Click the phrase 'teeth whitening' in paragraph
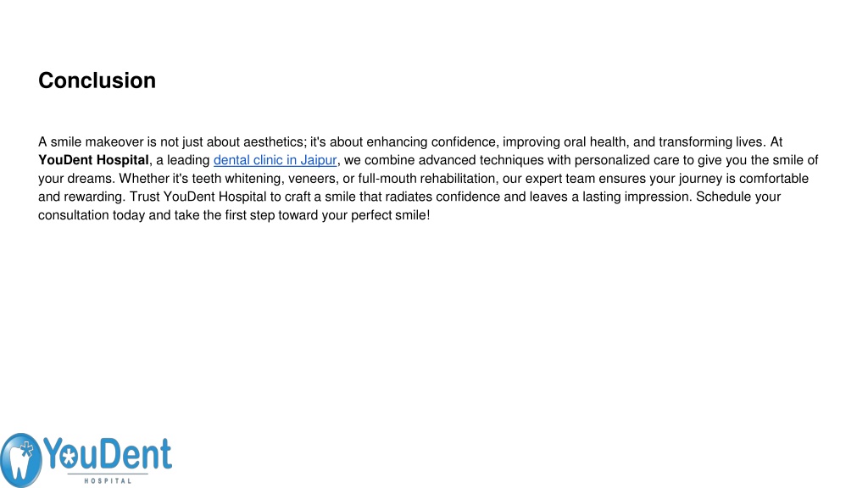This screenshot has width=868, height=488. coord(237,179)
